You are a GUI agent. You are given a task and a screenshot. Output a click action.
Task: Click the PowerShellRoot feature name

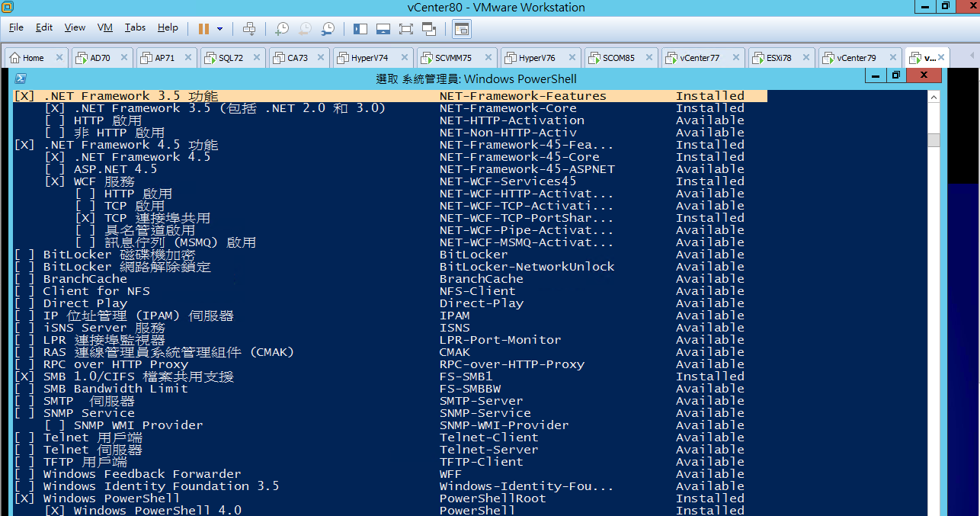pyautogui.click(x=493, y=498)
